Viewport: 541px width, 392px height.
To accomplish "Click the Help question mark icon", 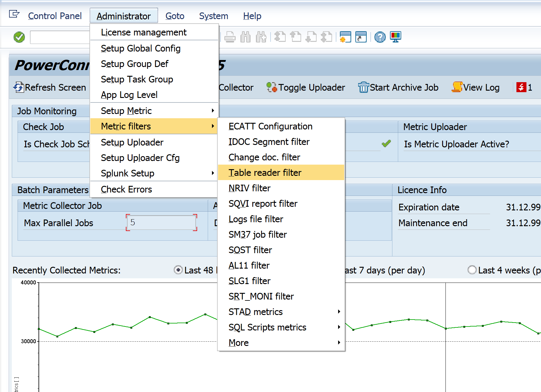I will pos(380,37).
